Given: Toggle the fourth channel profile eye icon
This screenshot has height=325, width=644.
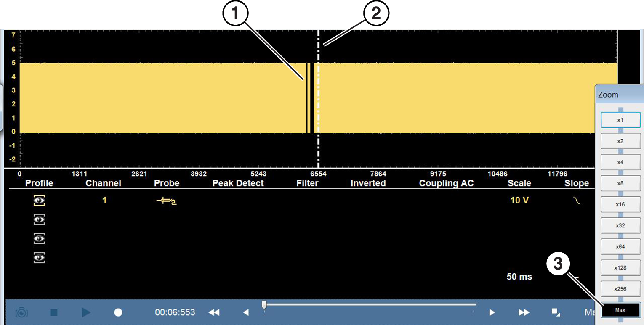Looking at the screenshot, I should pos(39,257).
